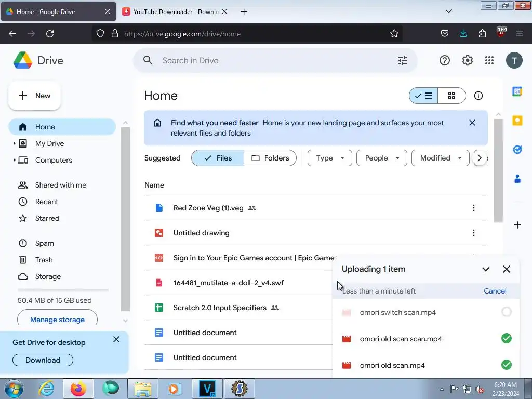
Task: Open Contacts side panel icon
Action: 517,179
